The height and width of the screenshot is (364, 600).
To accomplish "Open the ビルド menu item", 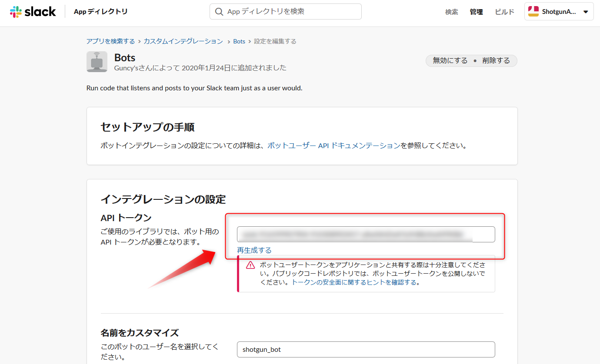I will click(505, 12).
